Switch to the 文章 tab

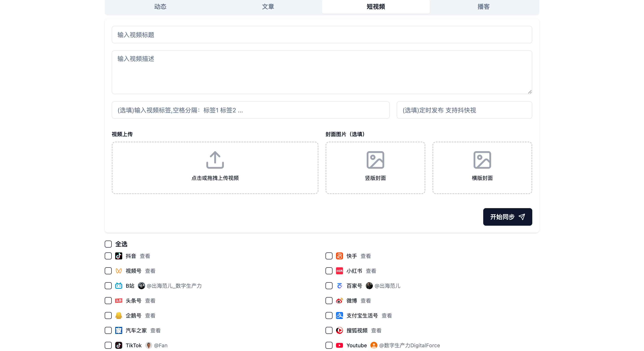tap(268, 7)
